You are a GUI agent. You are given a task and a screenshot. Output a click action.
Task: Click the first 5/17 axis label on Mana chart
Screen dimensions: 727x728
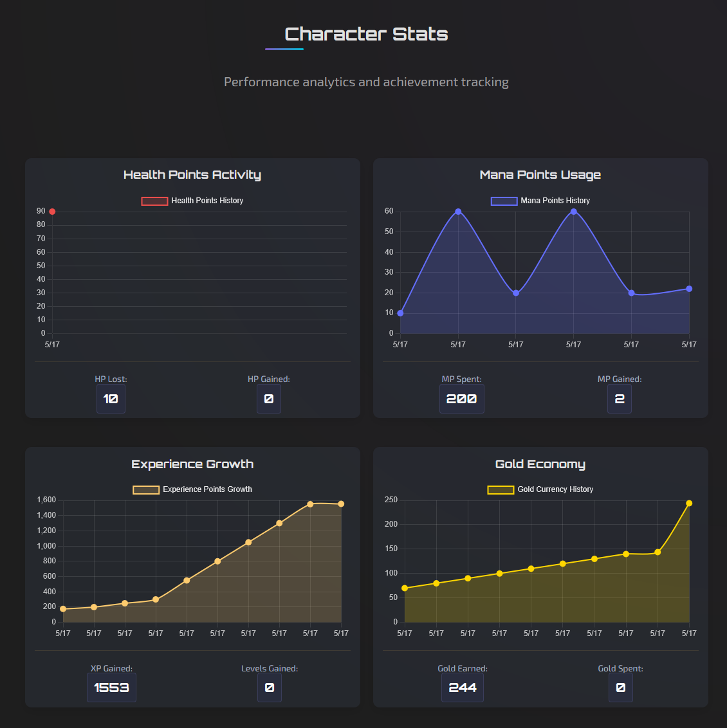pos(400,344)
